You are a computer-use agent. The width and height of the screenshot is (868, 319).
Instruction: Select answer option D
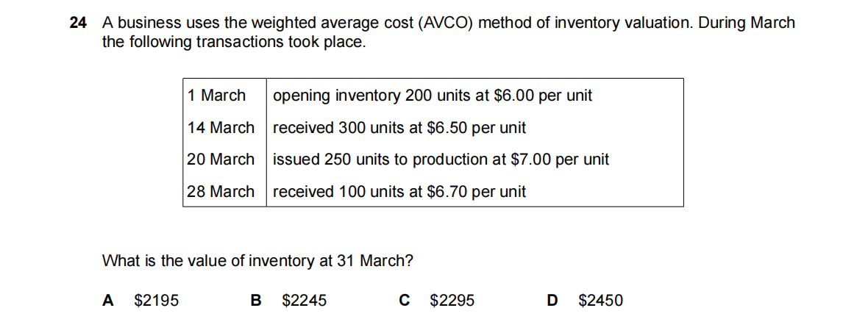[552, 300]
